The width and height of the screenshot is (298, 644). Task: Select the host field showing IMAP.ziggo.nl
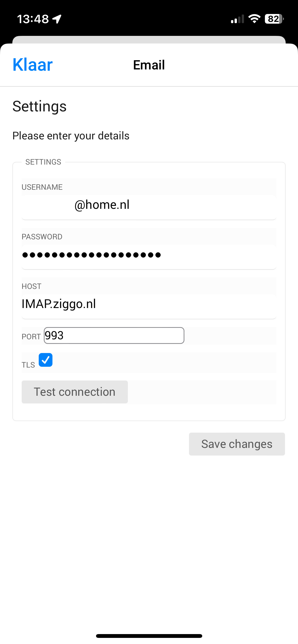pos(149,304)
